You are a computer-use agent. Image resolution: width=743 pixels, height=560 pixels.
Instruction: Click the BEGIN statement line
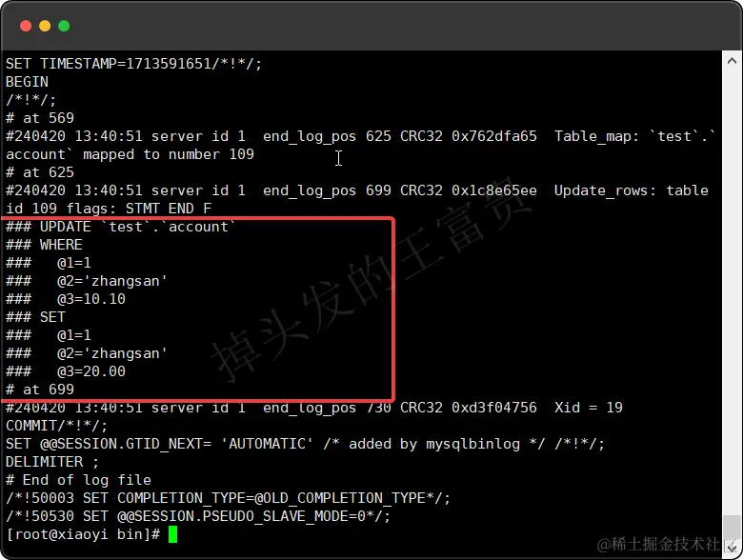(x=27, y=82)
